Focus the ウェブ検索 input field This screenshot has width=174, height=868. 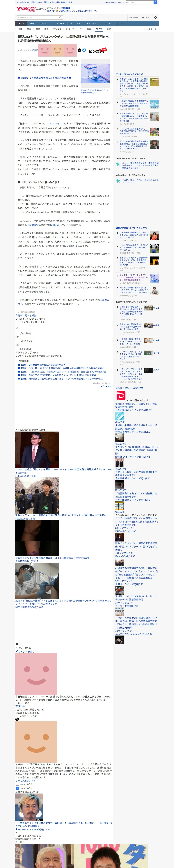(x=139, y=2)
